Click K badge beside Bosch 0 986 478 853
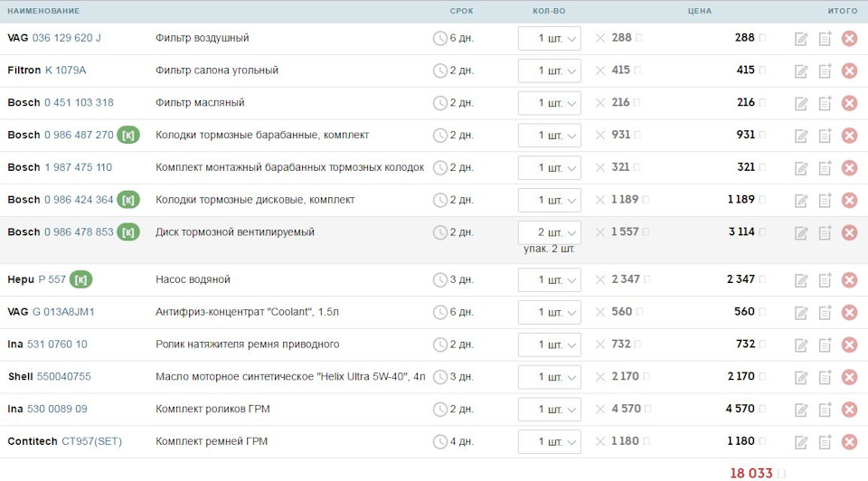This screenshot has width=868, height=481. tap(128, 232)
